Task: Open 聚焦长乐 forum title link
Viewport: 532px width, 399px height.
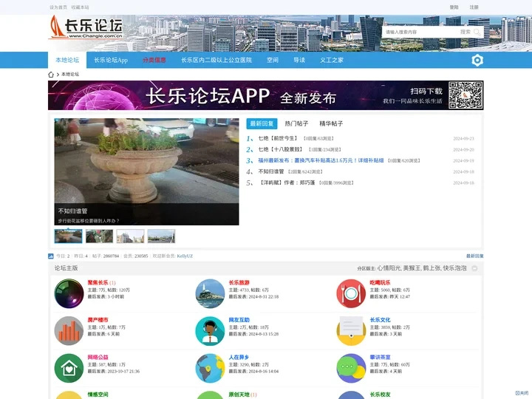Action: (x=98, y=282)
